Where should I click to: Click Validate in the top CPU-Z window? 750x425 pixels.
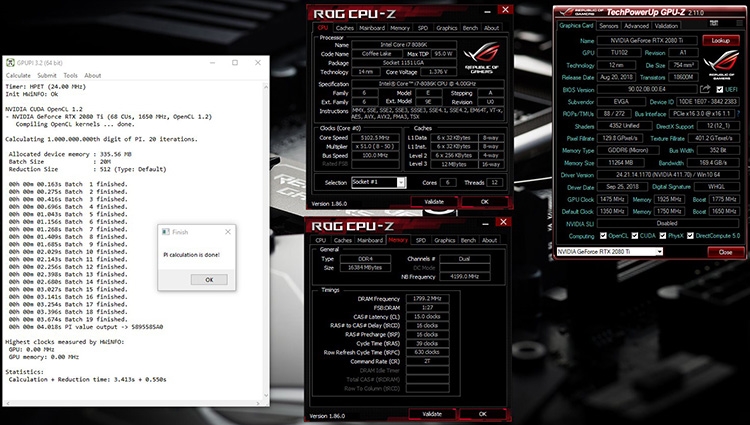tap(434, 202)
